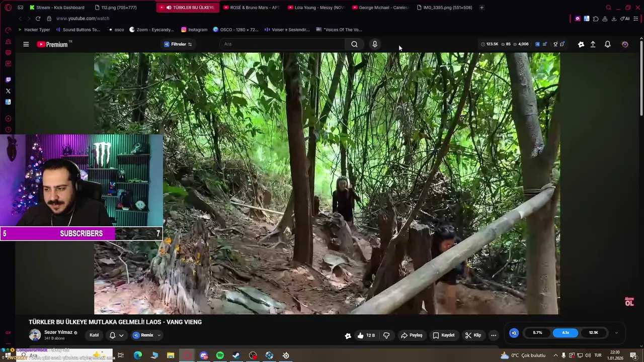Open the Sezer Yılmaz channel name link

(58, 332)
